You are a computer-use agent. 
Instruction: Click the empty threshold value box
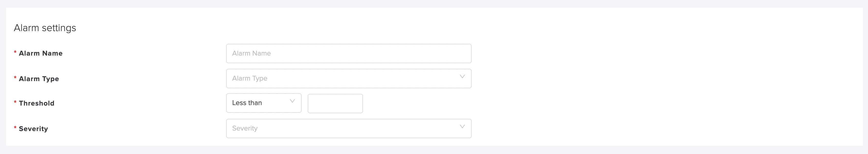335,104
